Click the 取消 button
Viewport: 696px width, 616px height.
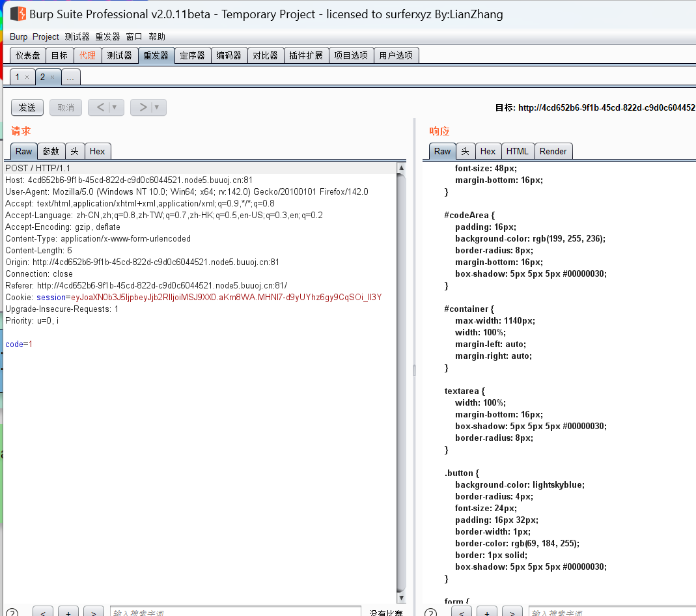pos(66,107)
